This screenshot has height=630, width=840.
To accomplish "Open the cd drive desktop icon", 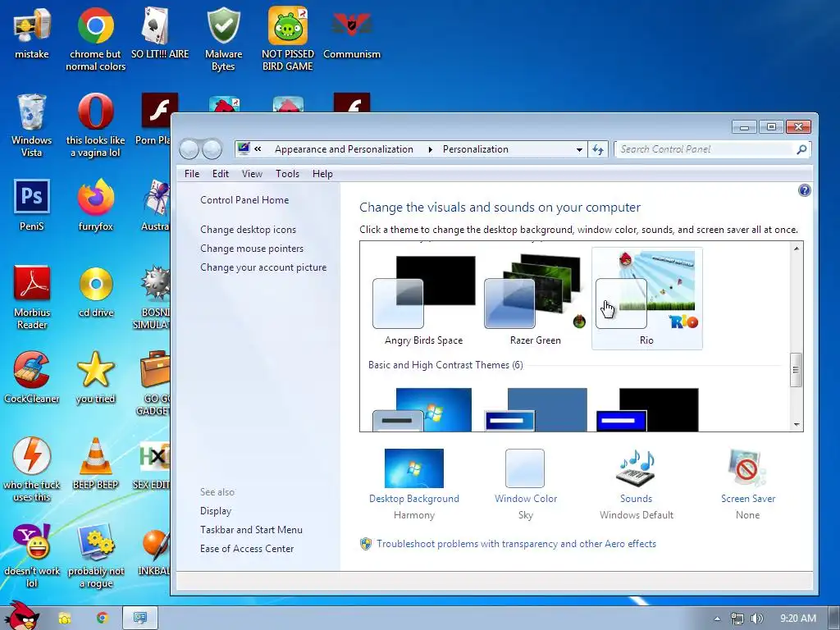I will [x=96, y=291].
